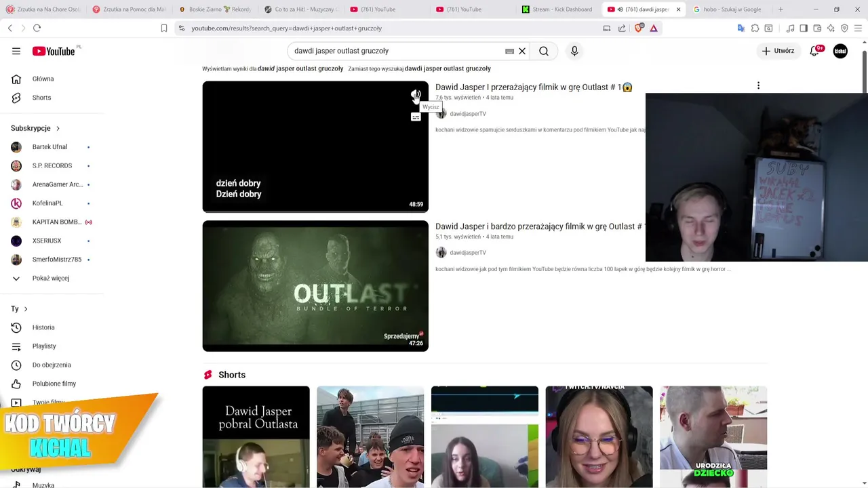Open the Brave Wallet icon

coord(817,28)
